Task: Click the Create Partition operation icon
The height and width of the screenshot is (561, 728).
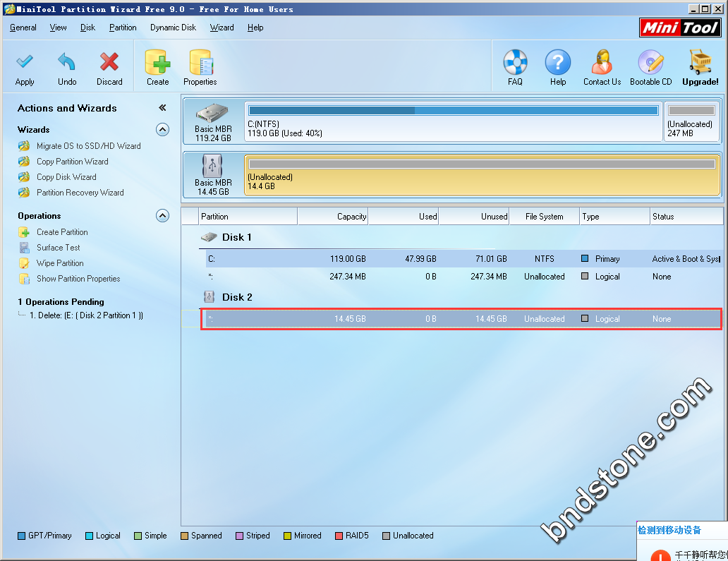Action: (24, 231)
